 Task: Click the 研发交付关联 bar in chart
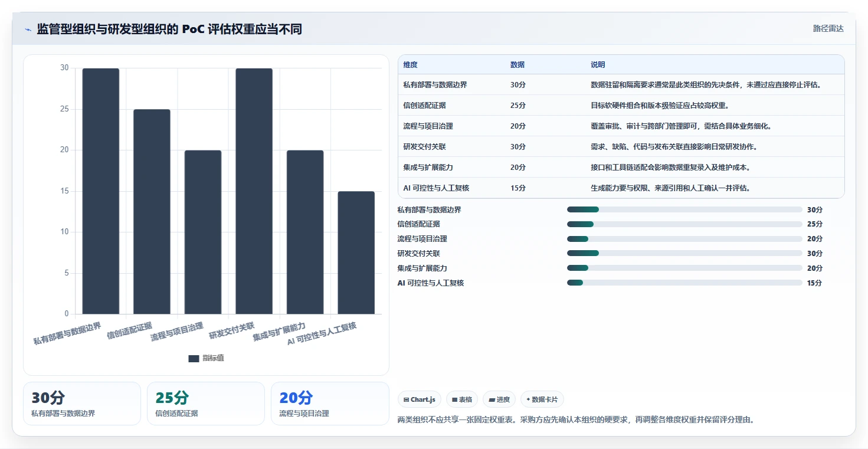click(x=254, y=191)
